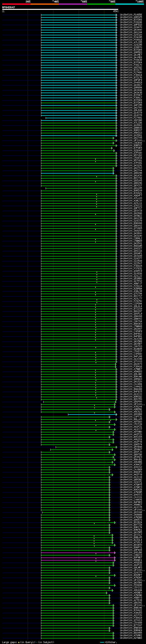Select hit label UniRef100_P09439

131,60
